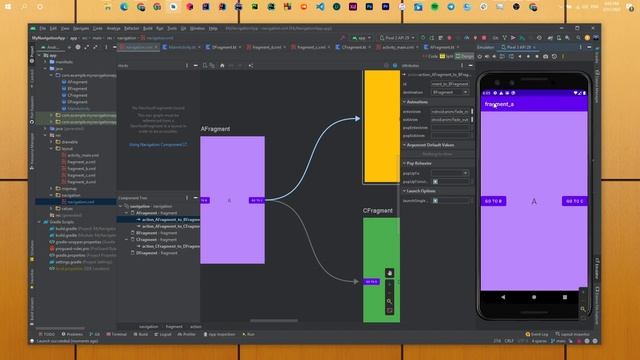Open the Pixel 2 API 29 device dropdown
The height and width of the screenshot is (360, 640).
[x=398, y=38]
